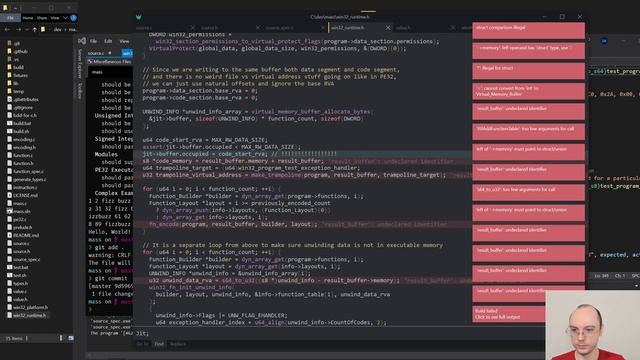Image resolution: width=640 pixels, height=360 pixels.
Task: Click Go To button in search bar
Action: pos(142,344)
